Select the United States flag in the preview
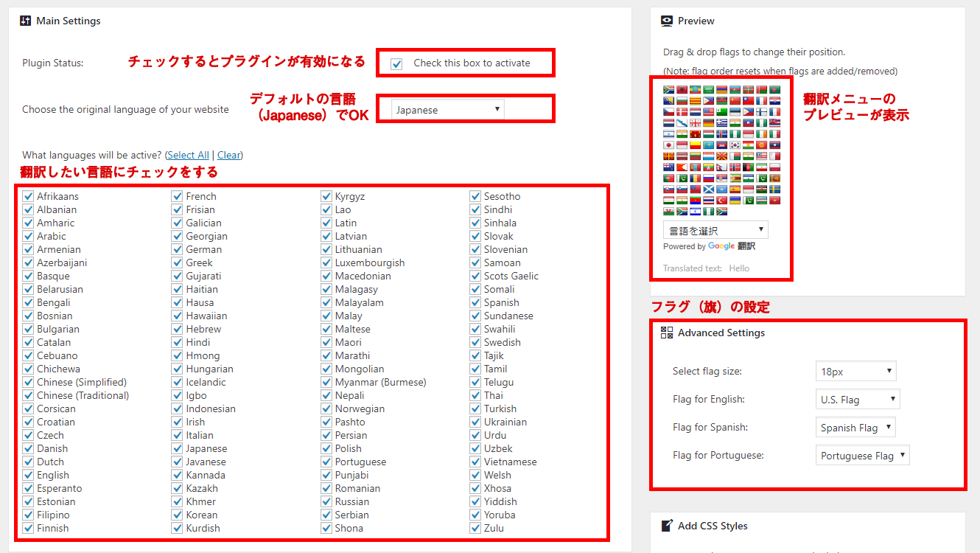Viewport: 980px width, 553px height. coord(709,112)
